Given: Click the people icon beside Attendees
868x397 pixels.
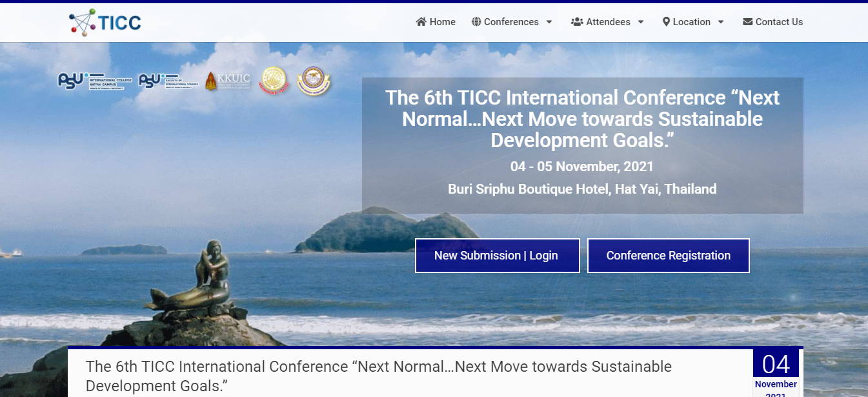Looking at the screenshot, I should tap(577, 22).
